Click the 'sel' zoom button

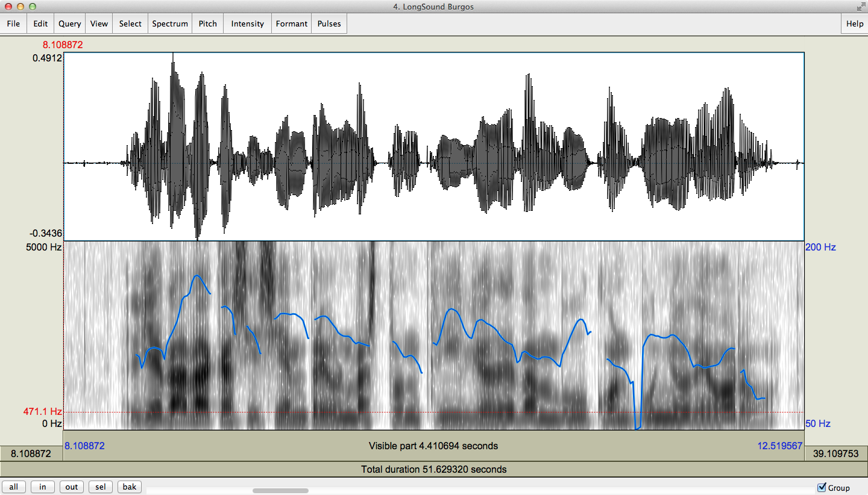click(x=100, y=487)
